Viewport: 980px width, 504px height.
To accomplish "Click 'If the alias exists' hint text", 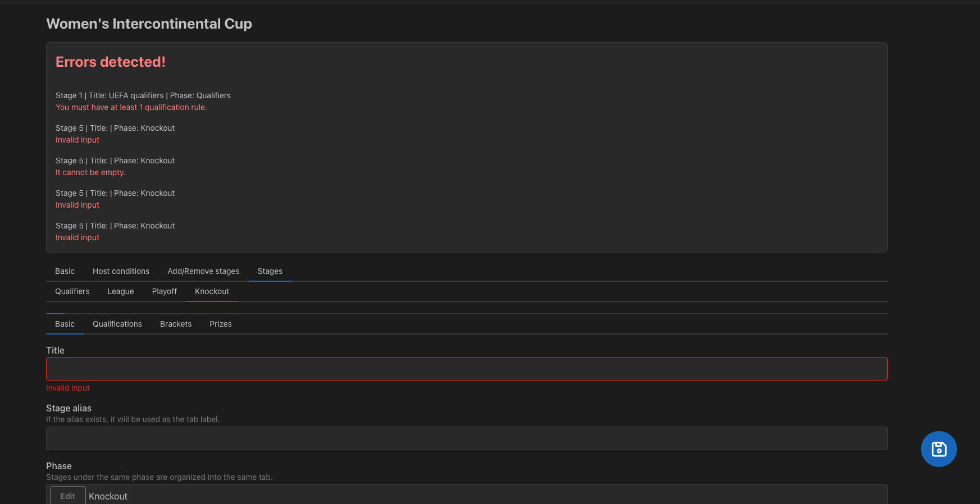I will coord(133,419).
